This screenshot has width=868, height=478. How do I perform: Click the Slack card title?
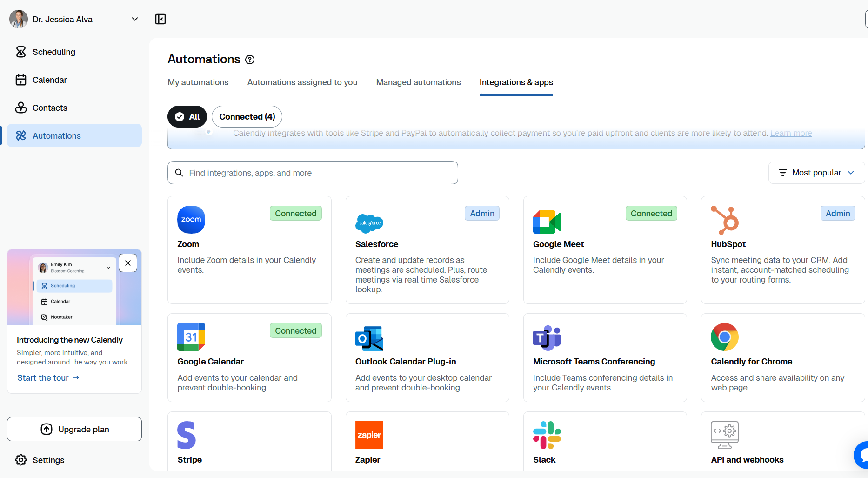(544, 460)
